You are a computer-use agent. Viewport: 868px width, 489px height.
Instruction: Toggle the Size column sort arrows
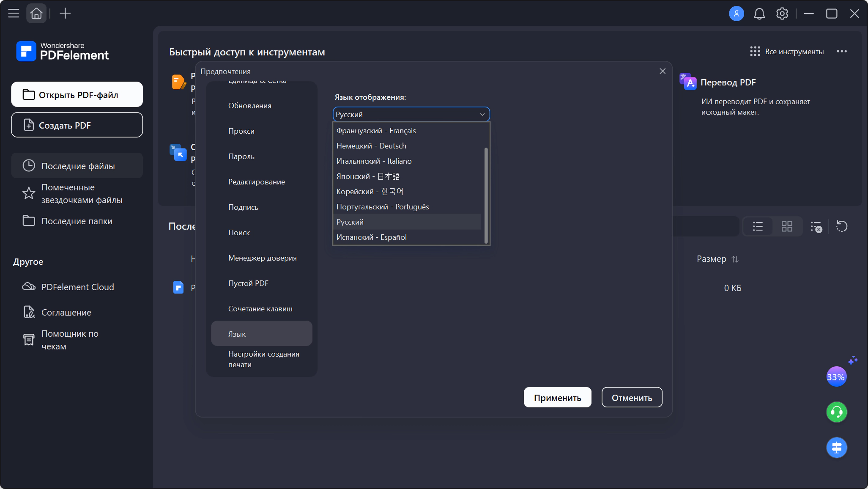coord(735,259)
